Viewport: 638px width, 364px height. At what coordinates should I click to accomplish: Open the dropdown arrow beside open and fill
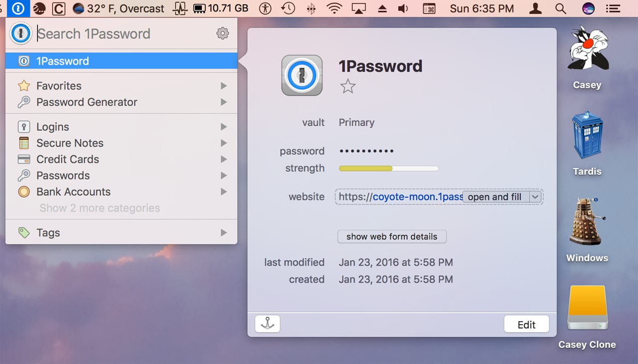535,197
